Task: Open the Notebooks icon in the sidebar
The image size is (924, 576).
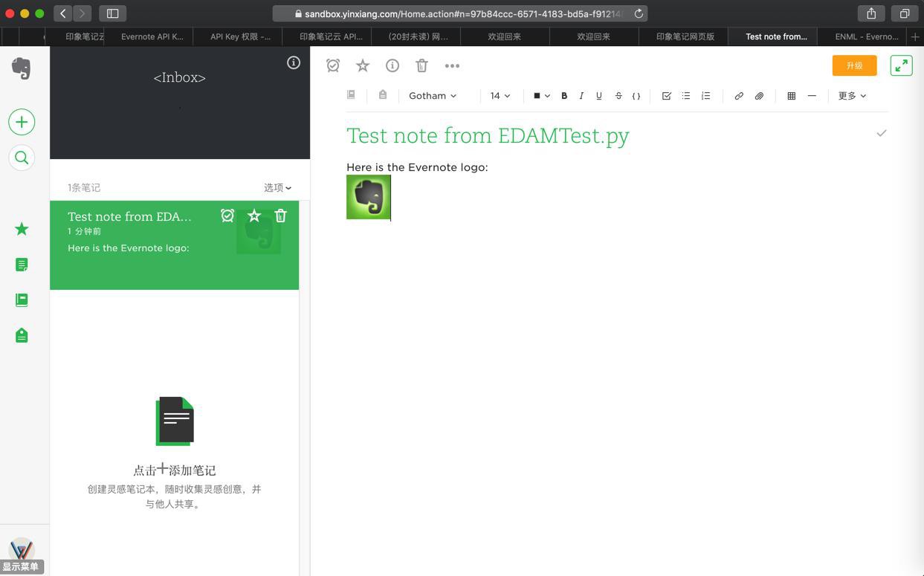Action: (x=22, y=300)
